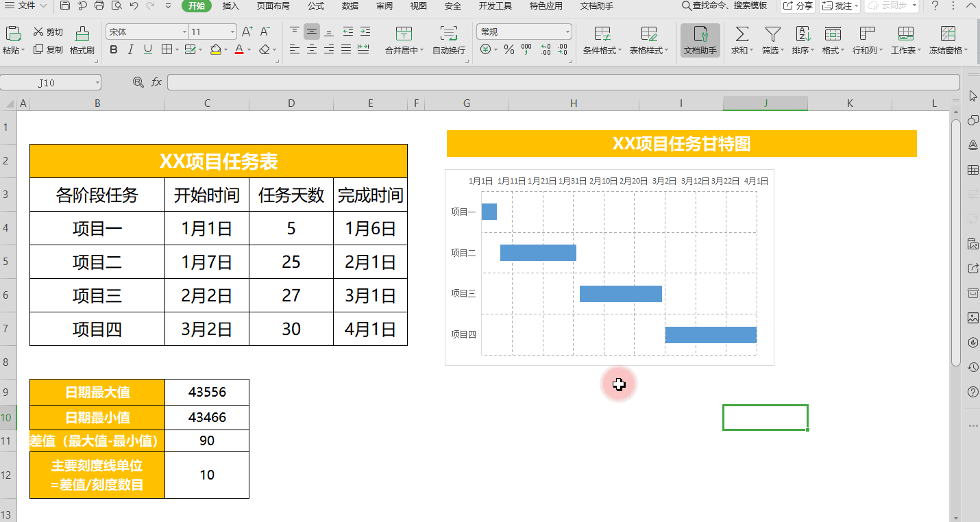Cut the selection with 剪切
Image resolution: width=980 pixels, height=522 pixels.
48,32
